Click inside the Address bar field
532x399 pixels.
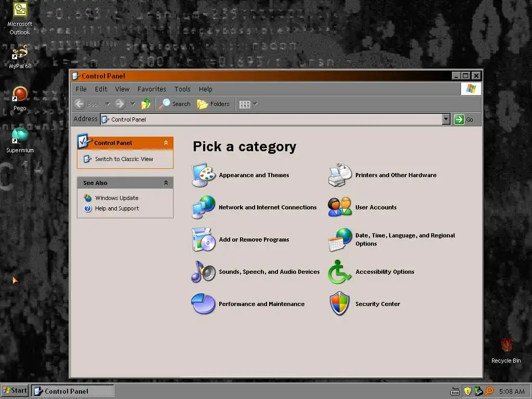271,119
